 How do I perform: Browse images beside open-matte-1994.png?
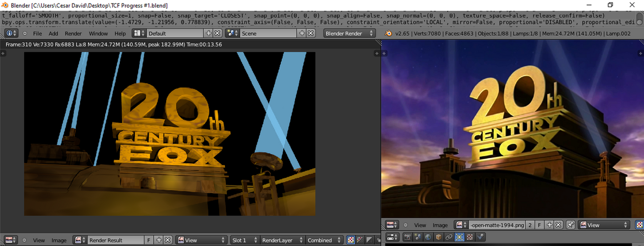click(461, 225)
